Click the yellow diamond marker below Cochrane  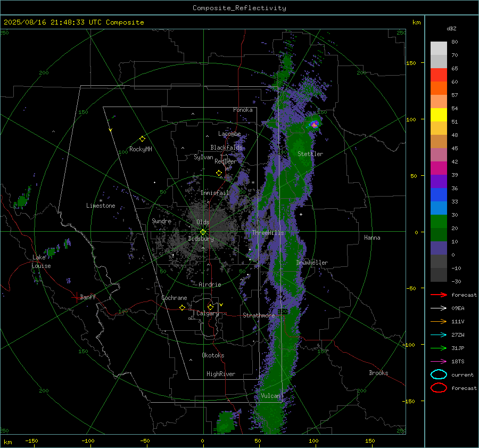pos(182,307)
